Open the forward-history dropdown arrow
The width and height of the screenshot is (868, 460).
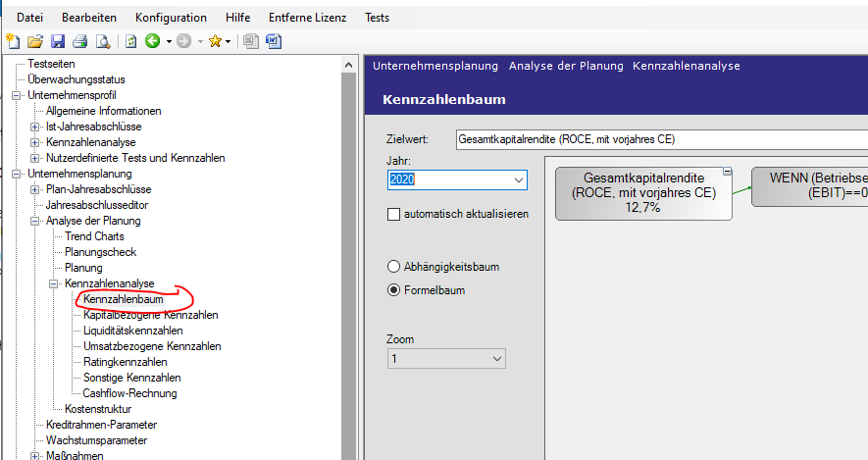200,42
